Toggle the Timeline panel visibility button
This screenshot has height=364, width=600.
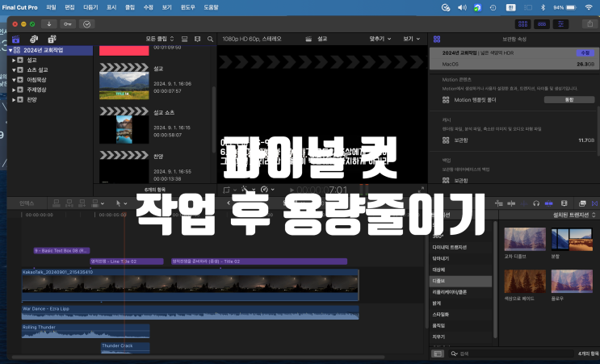click(x=542, y=24)
